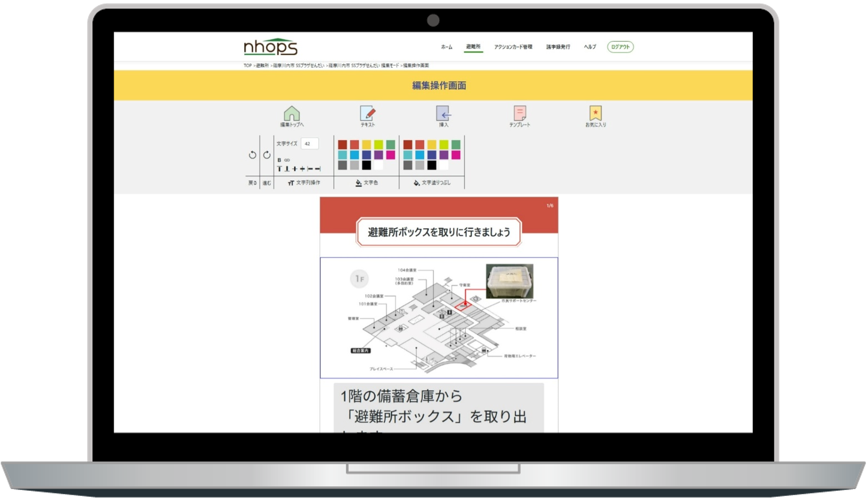
Task: Select the 1F floor plan image
Action: click(439, 318)
